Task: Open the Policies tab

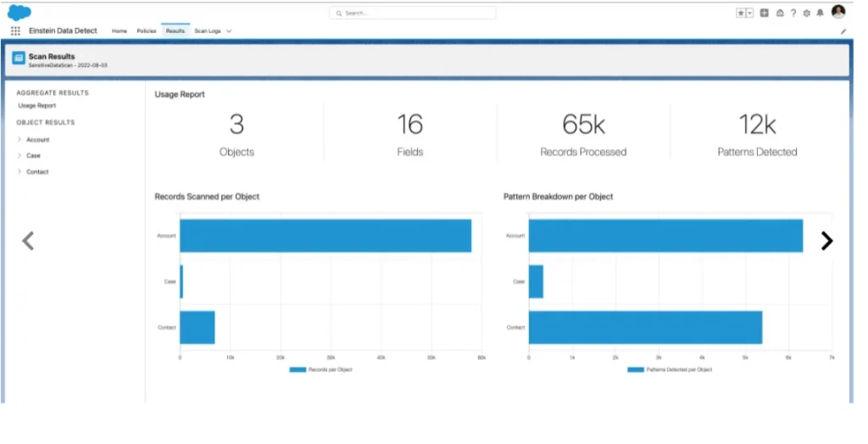Action: coord(146,31)
